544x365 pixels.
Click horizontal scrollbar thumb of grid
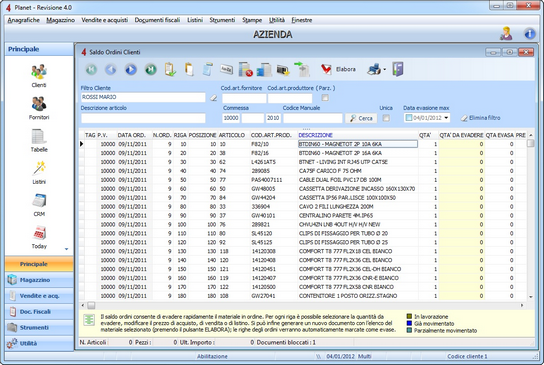(91, 305)
